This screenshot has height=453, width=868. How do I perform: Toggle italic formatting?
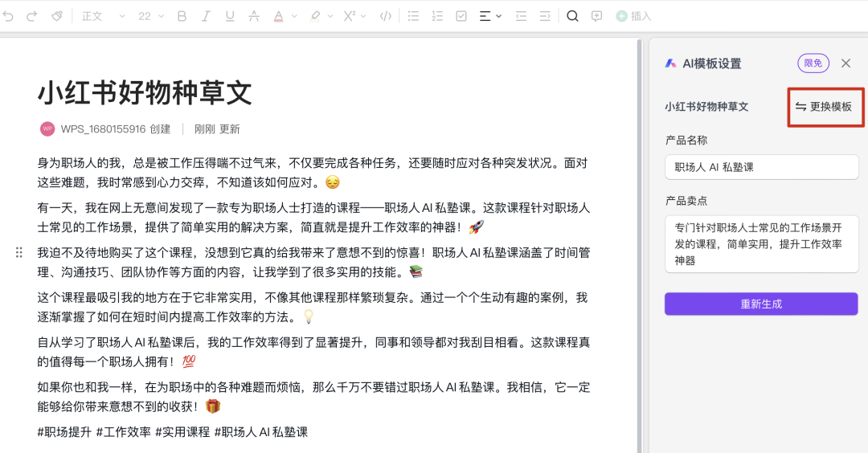(206, 16)
